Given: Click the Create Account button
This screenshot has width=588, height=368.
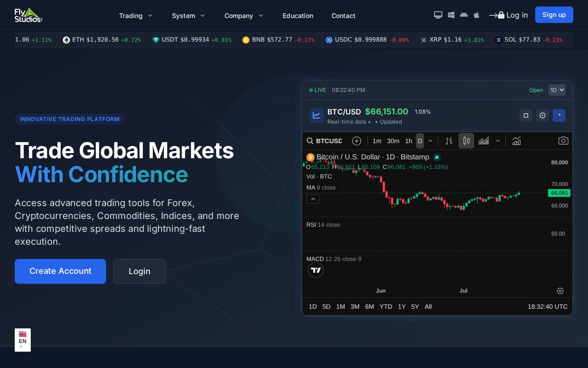Looking at the screenshot, I should 60,271.
